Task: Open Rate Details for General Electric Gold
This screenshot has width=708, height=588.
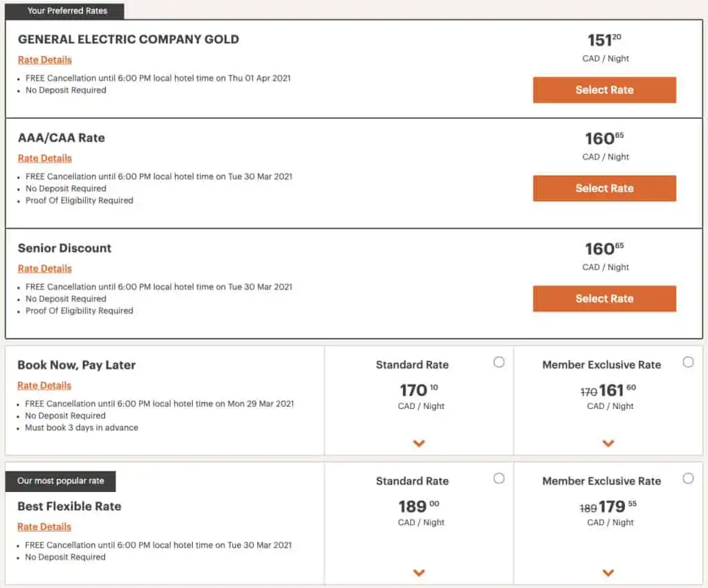Action: pyautogui.click(x=45, y=60)
